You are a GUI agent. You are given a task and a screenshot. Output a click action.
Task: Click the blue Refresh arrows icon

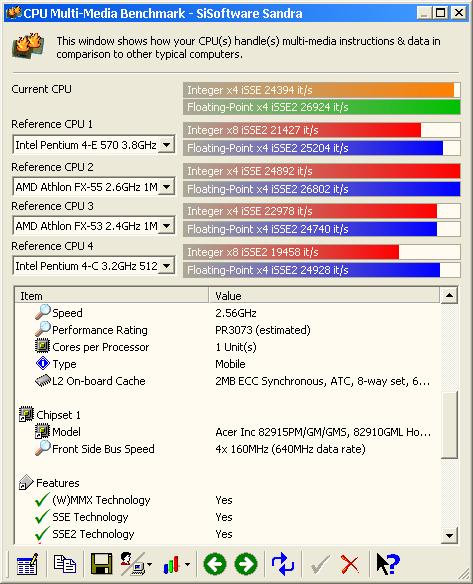[x=283, y=564]
